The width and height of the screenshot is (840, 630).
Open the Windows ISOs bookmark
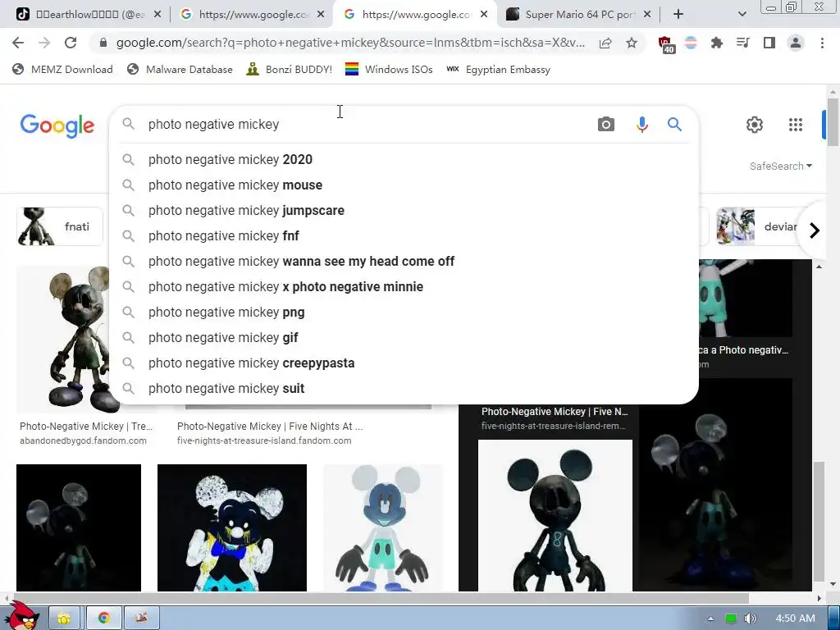coord(389,69)
